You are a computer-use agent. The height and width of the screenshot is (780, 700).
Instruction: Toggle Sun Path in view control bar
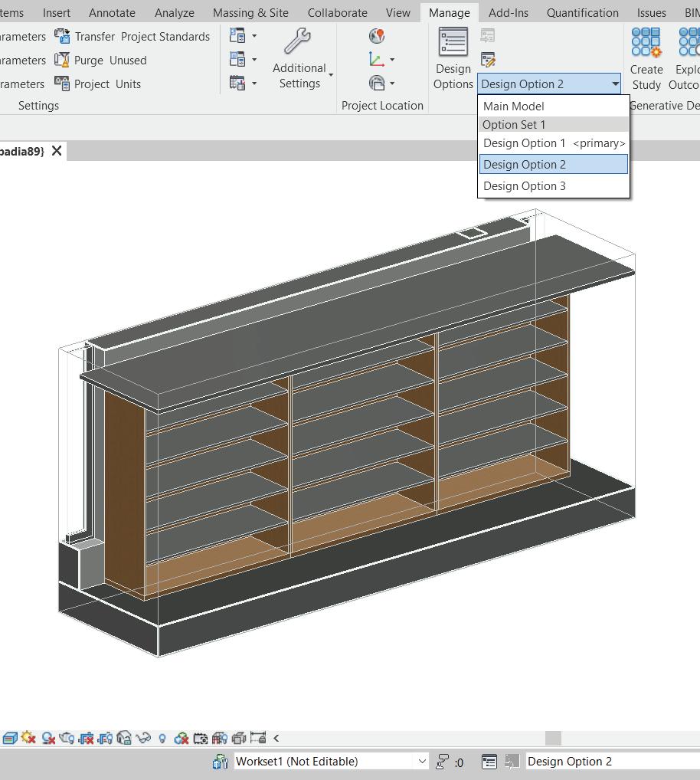pyautogui.click(x=29, y=739)
